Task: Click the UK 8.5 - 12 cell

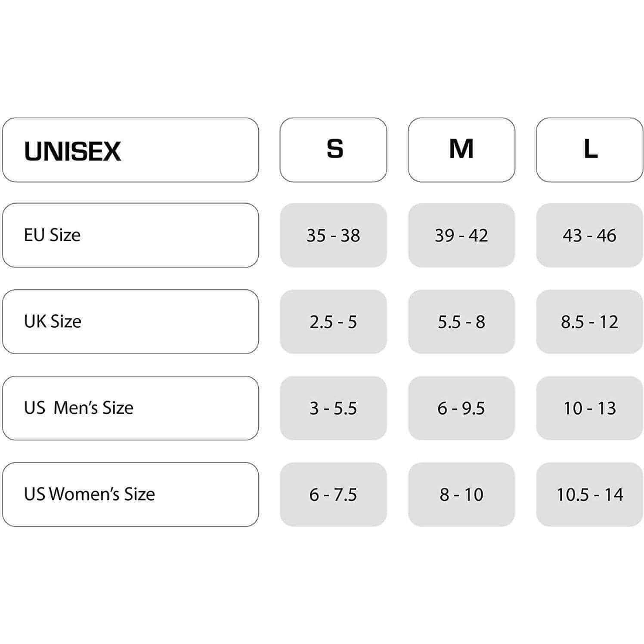Action: [589, 322]
